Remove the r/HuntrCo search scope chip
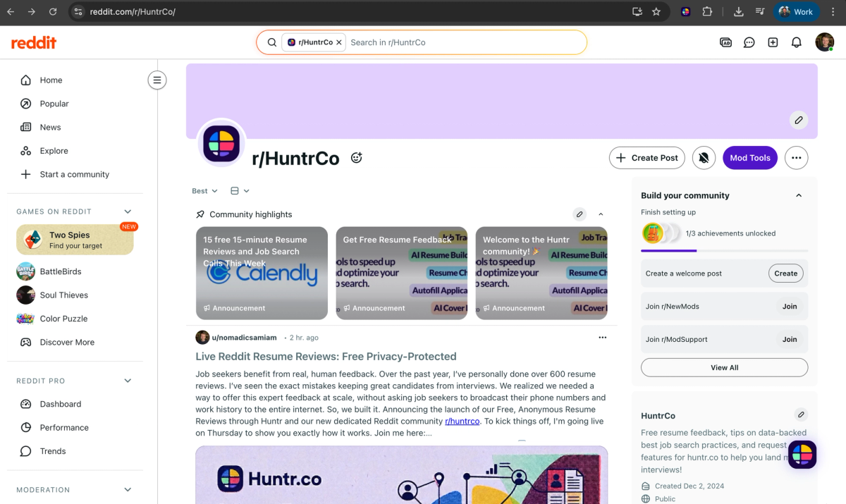Viewport: 846px width, 504px height. point(339,42)
